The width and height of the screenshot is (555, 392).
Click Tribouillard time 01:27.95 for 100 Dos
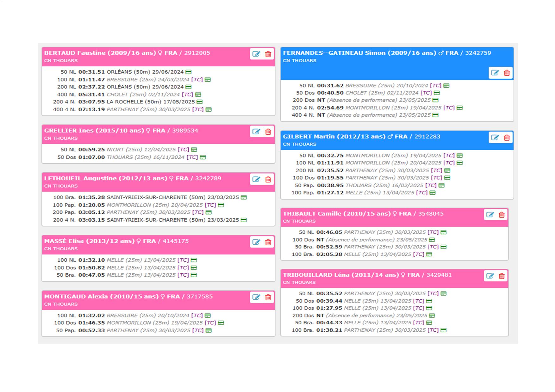(329, 308)
